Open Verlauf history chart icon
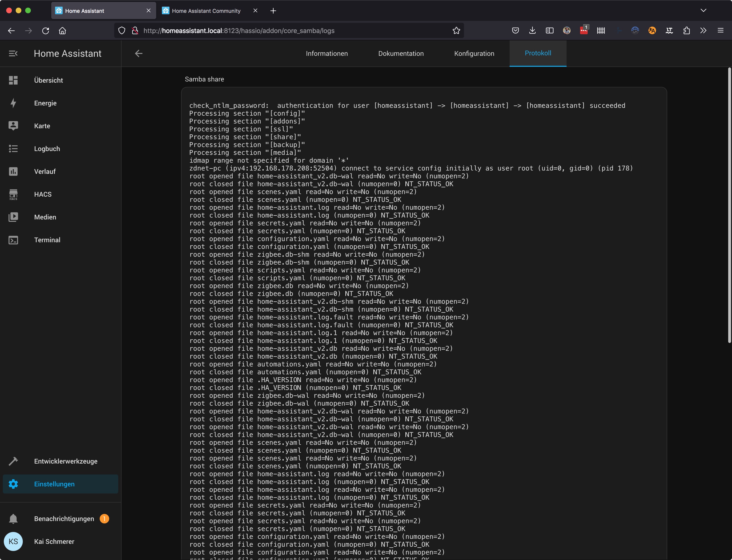The height and width of the screenshot is (560, 732). pyautogui.click(x=13, y=171)
